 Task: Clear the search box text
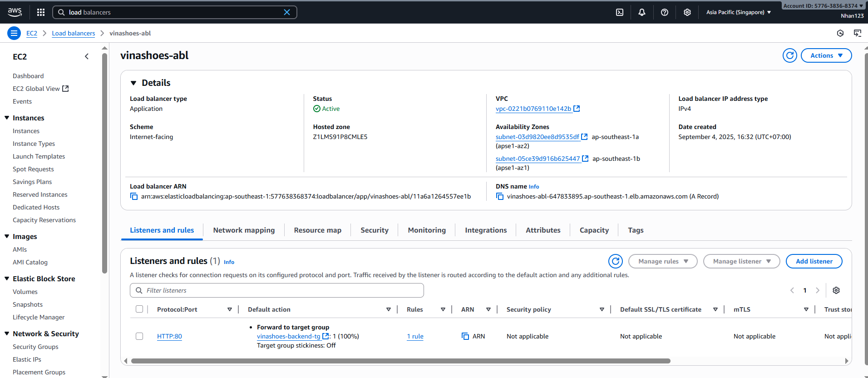[x=287, y=12]
